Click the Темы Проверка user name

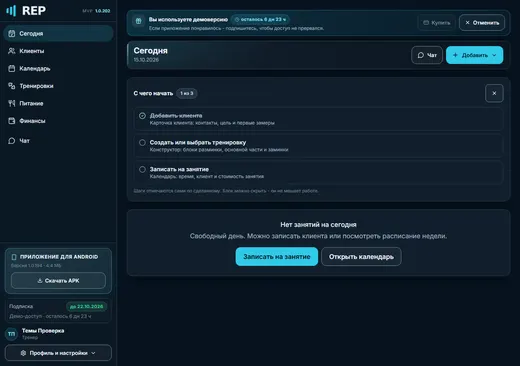tap(43, 331)
